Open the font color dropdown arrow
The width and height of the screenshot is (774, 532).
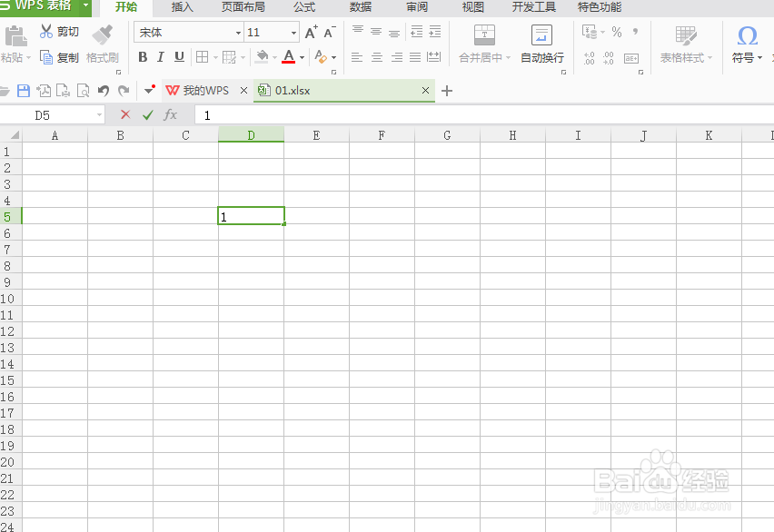click(303, 58)
